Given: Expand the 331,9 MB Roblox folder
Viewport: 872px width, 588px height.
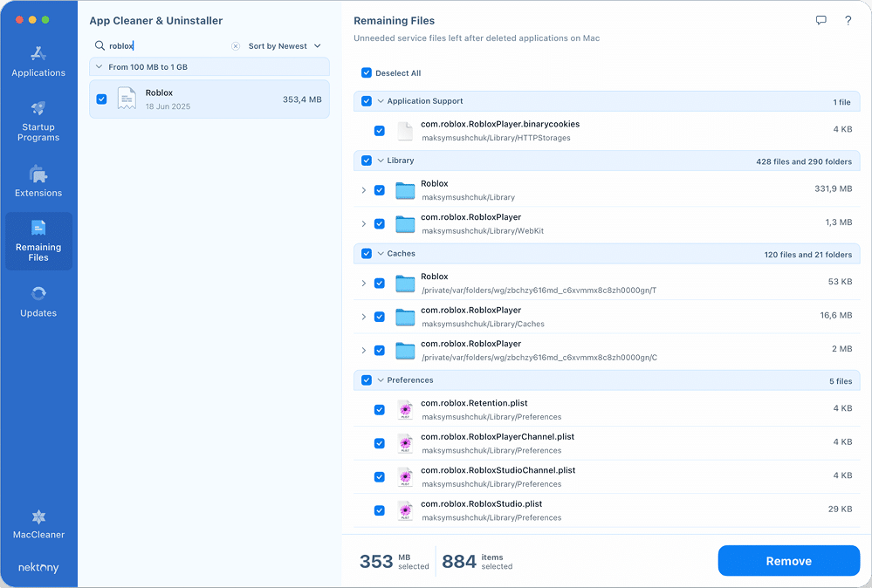Looking at the screenshot, I should tap(364, 190).
